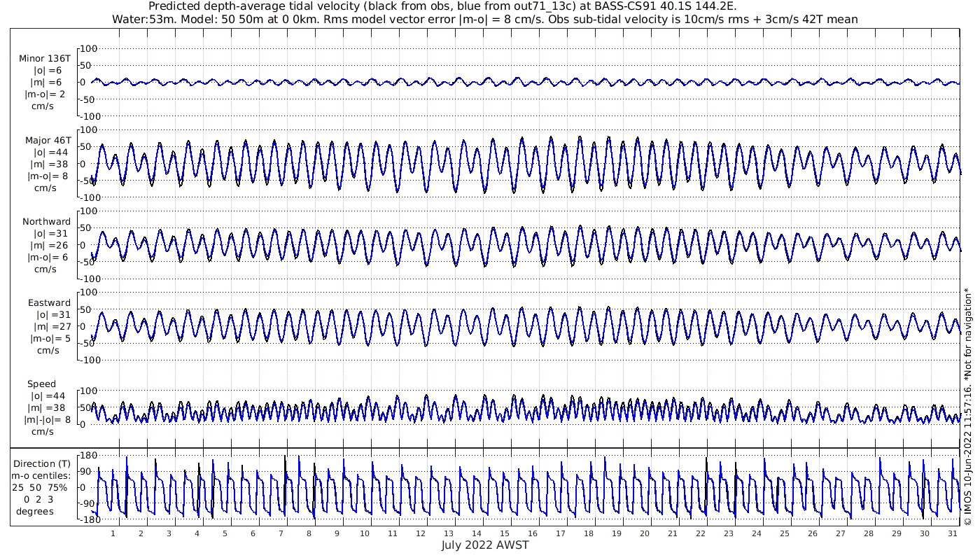Select the 'Direction (T)' panel label
The image size is (980, 560).
pos(43,463)
